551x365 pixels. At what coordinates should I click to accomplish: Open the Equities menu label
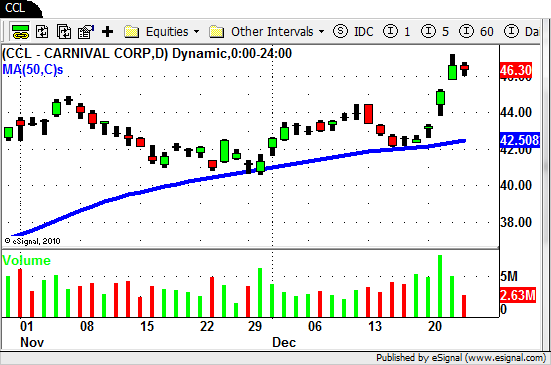coord(167,32)
